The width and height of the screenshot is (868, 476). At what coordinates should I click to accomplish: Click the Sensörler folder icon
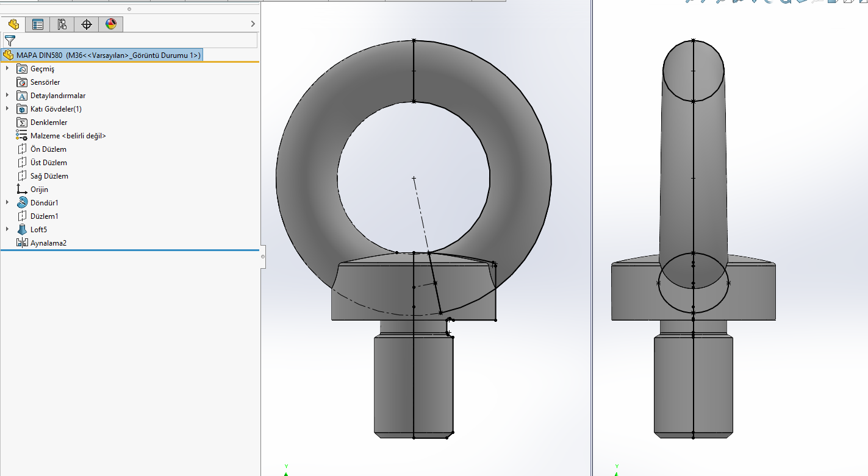(22, 82)
